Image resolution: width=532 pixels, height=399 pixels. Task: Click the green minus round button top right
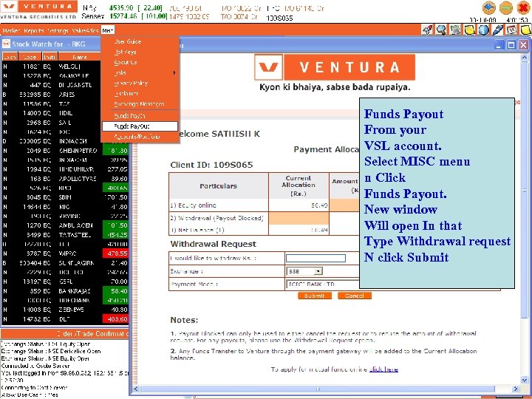(506, 8)
